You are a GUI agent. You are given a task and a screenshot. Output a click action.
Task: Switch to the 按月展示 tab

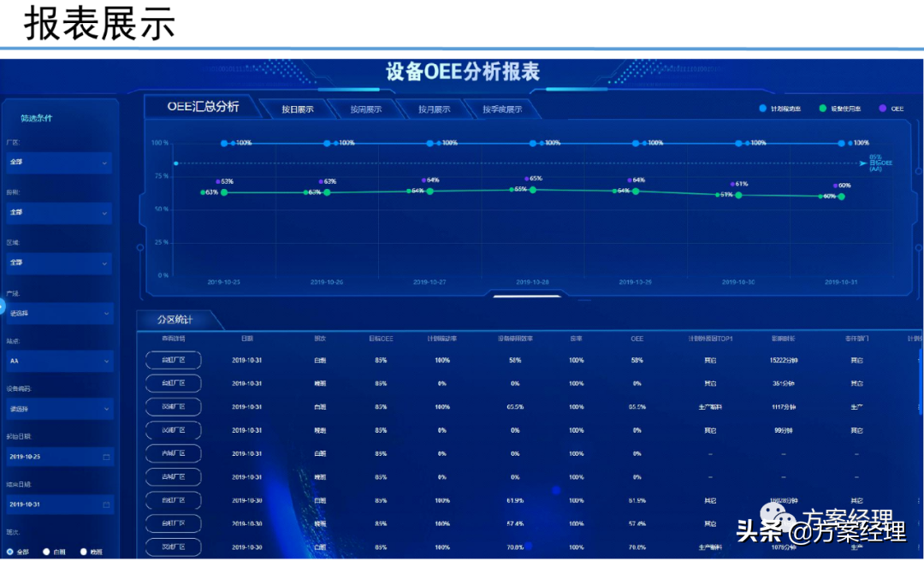click(x=434, y=109)
